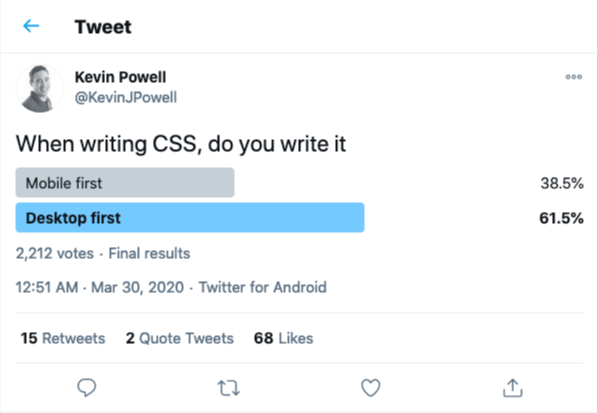The image size is (597, 413).
Task: View the 15 Retweets list
Action: [63, 338]
